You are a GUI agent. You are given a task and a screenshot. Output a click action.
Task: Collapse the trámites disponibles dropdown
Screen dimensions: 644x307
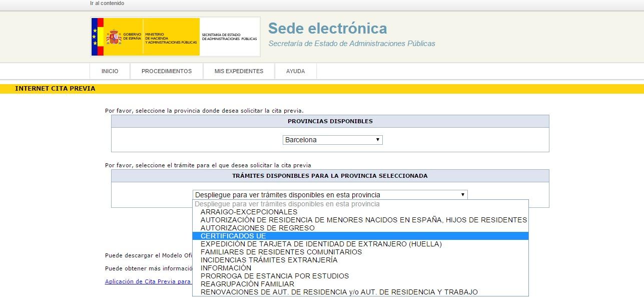coord(330,195)
